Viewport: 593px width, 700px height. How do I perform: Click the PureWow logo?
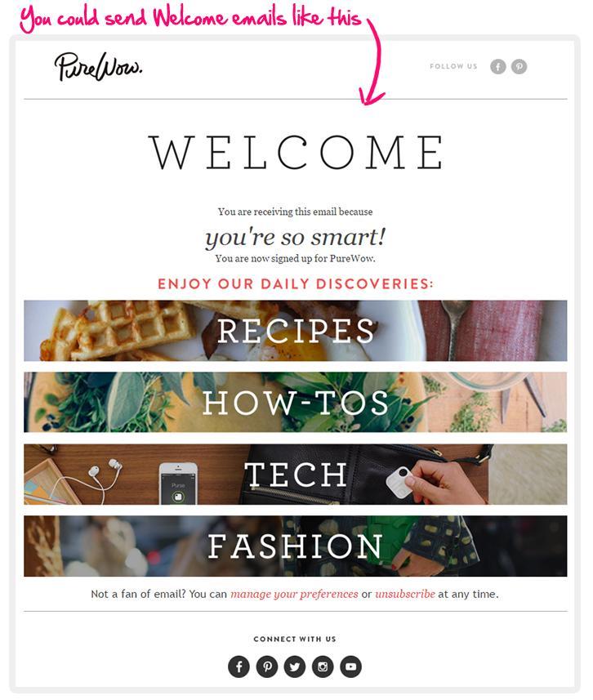[x=98, y=66]
